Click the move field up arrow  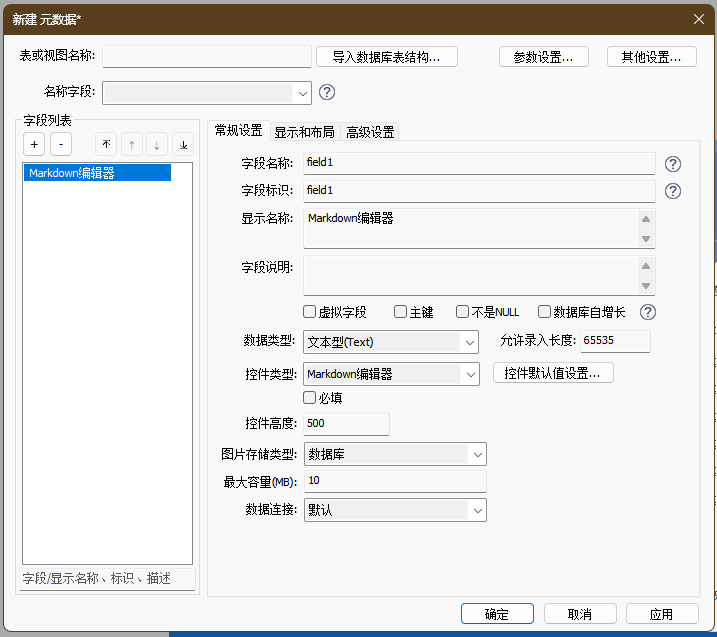click(x=132, y=145)
